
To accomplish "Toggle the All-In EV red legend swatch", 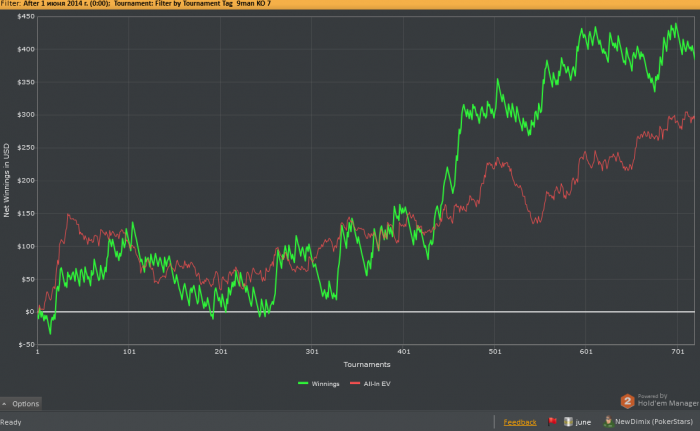I will point(355,383).
